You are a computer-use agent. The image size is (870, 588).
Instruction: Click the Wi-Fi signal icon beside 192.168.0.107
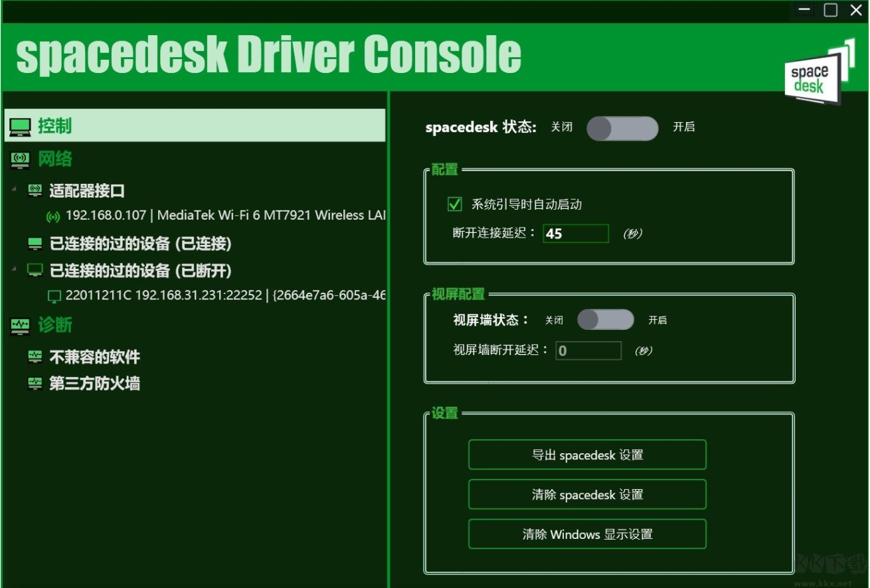pos(53,216)
